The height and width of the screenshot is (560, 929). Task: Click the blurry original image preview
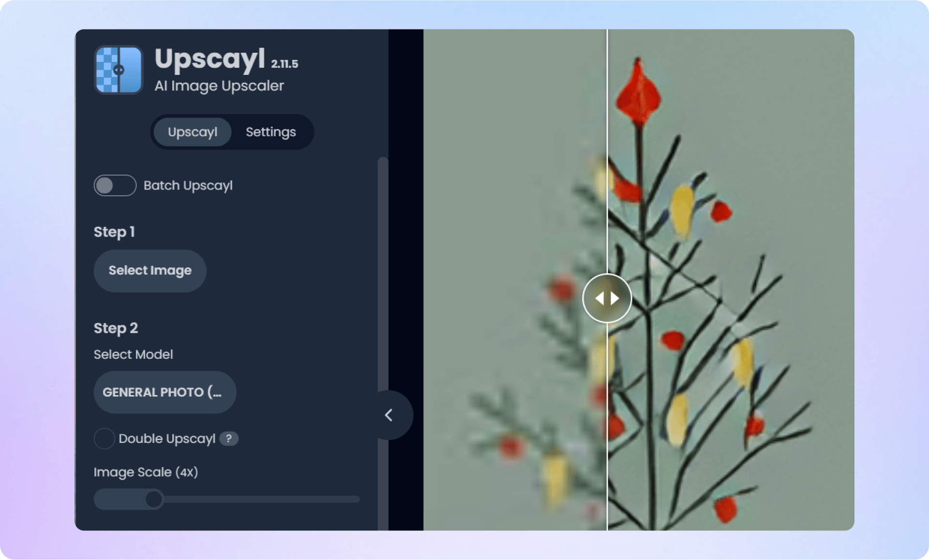click(515, 280)
